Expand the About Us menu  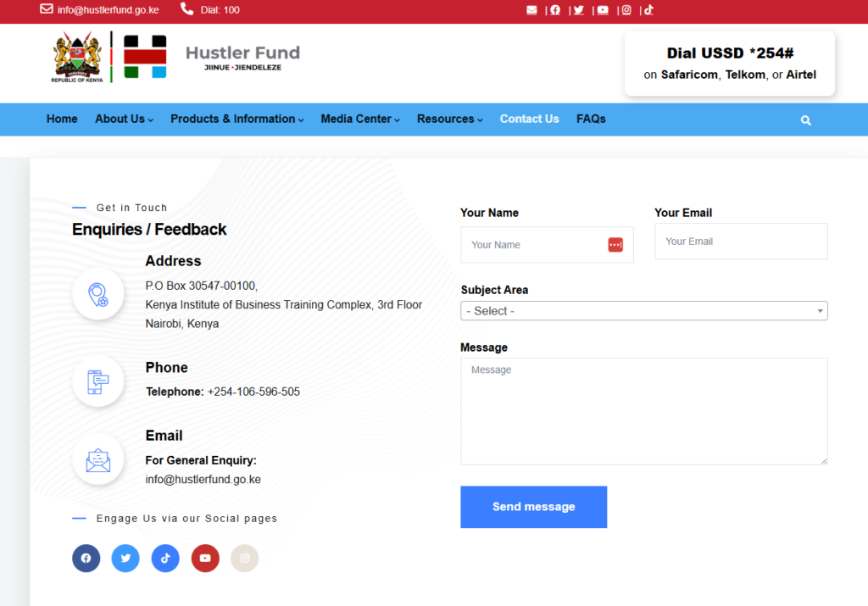click(x=124, y=119)
